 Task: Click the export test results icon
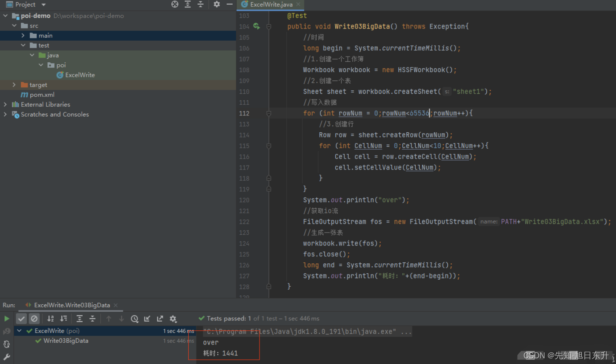point(160,319)
